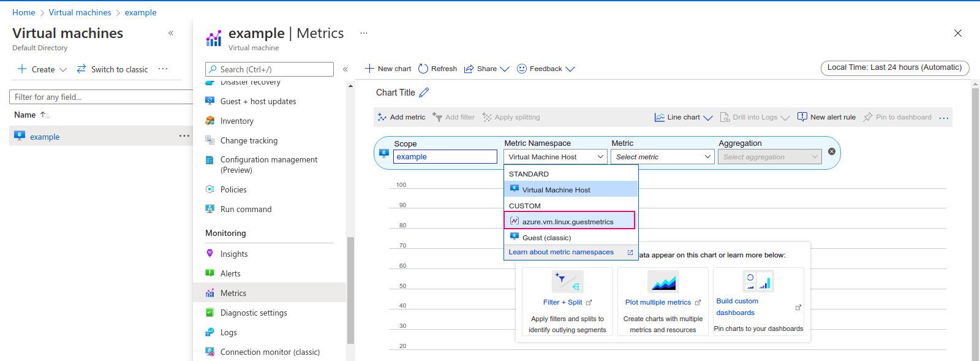This screenshot has height=361, width=980.
Task: Collapse the resource menu with the double chevron
Action: coord(345,69)
